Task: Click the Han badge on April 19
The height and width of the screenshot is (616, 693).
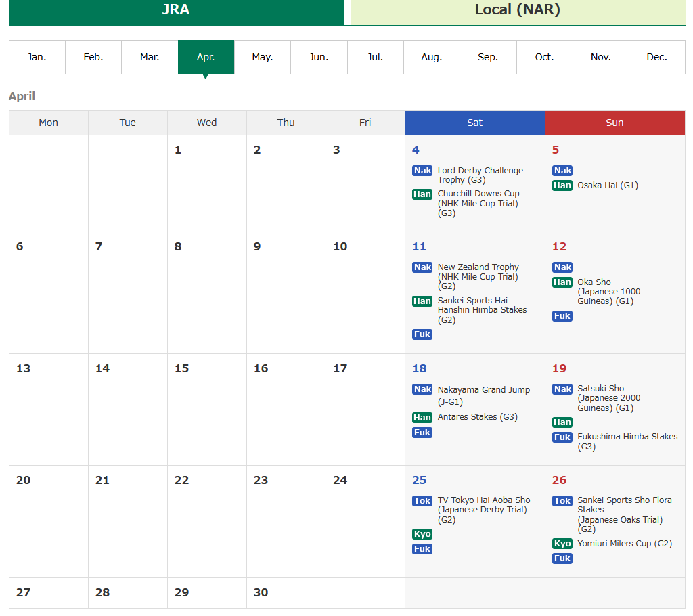Action: click(562, 422)
